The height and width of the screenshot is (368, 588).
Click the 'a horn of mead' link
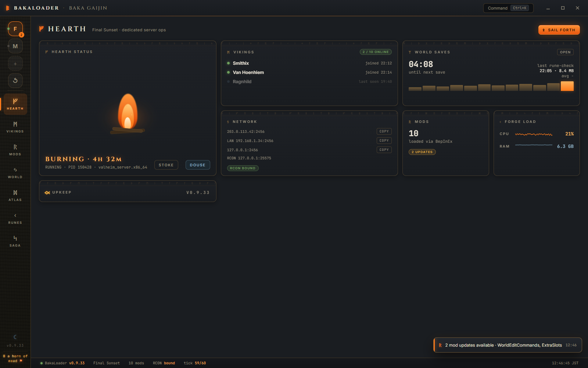15,358
